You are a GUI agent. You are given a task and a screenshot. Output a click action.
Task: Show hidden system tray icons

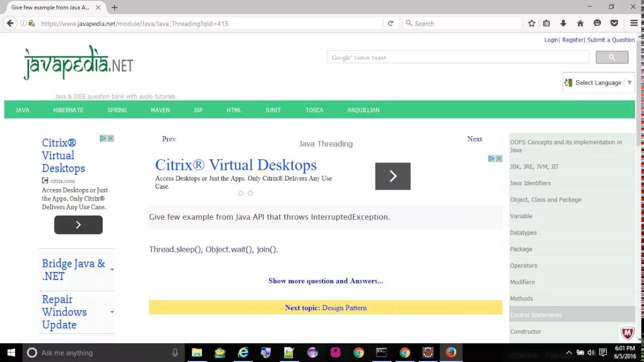(569, 353)
